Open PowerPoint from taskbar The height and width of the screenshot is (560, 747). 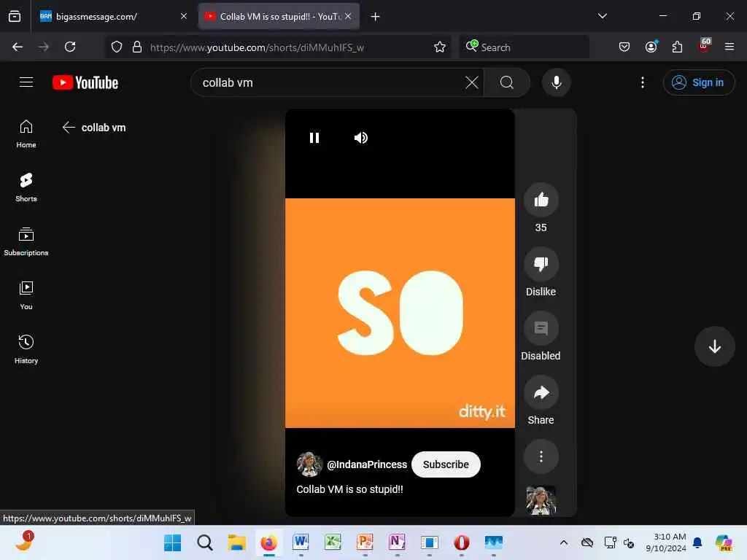365,542
